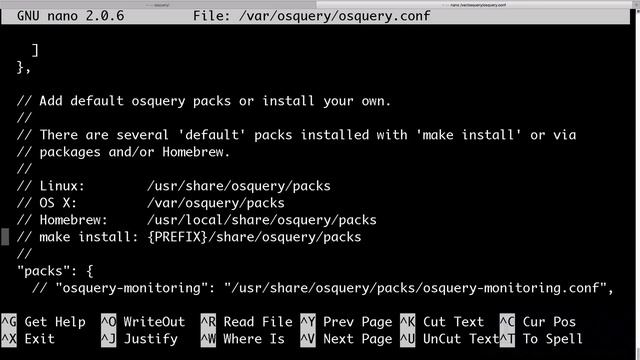
Task: Click the ^J Justify shortcut
Action: 139,339
